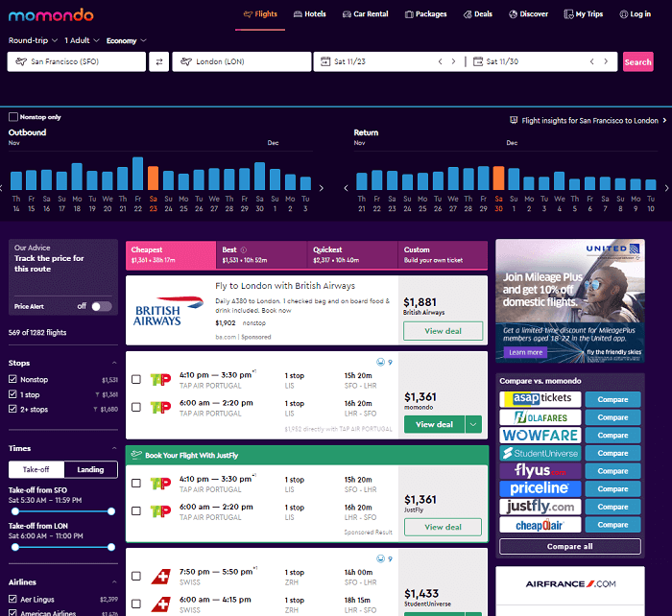
Task: Click the asaptickets logo
Action: 540,399
